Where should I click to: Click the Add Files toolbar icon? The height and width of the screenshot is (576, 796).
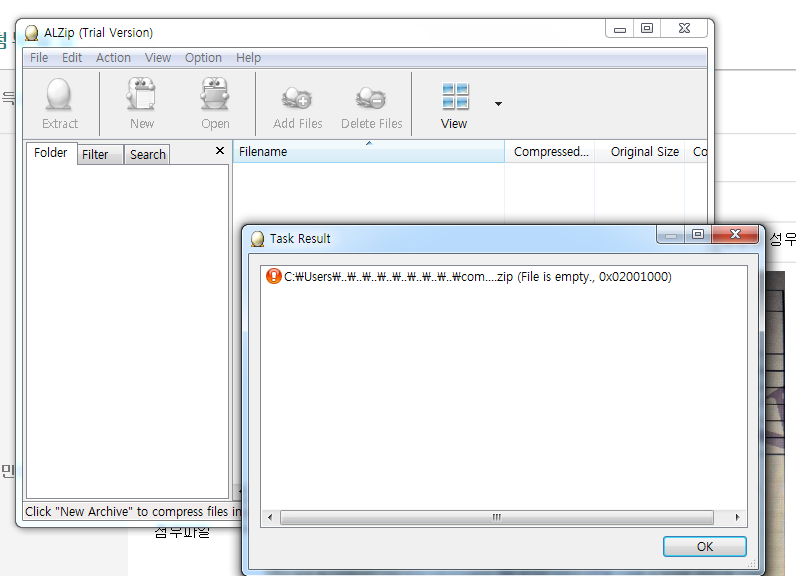(x=298, y=97)
